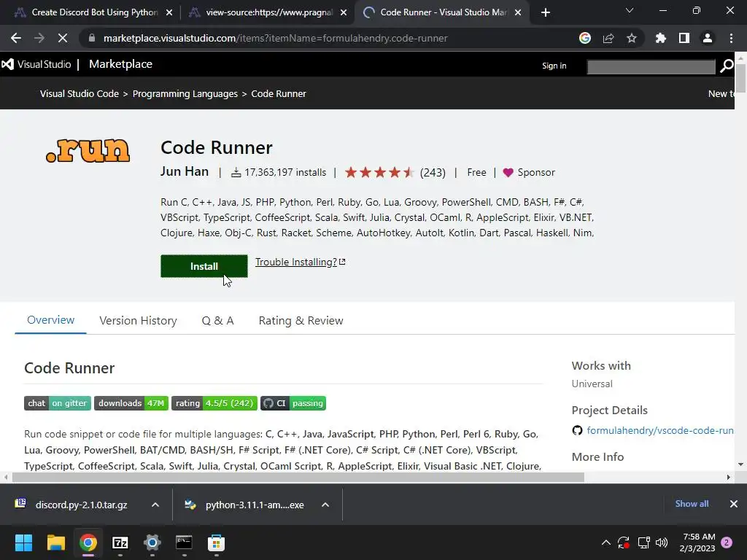Viewport: 747px width, 560px height.
Task: Show hidden tray icons chevron
Action: click(606, 542)
